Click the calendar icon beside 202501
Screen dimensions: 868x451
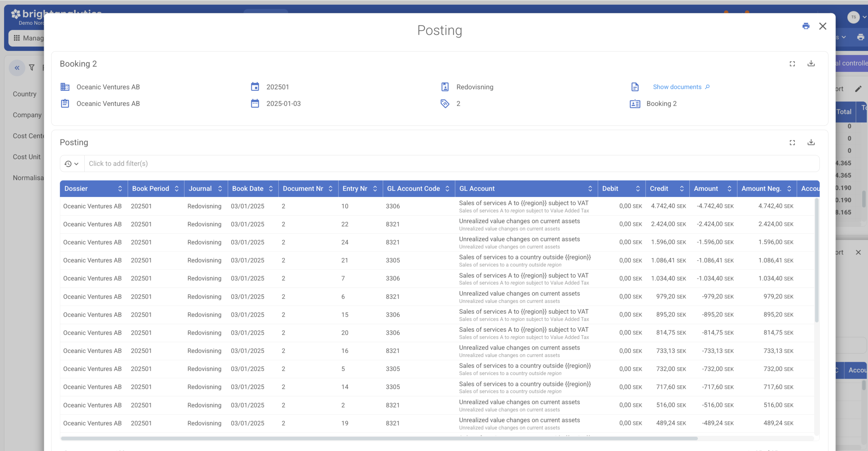(x=255, y=87)
